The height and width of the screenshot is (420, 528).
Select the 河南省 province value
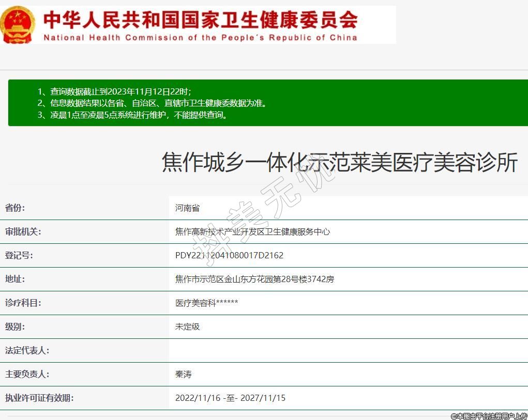pyautogui.click(x=187, y=208)
